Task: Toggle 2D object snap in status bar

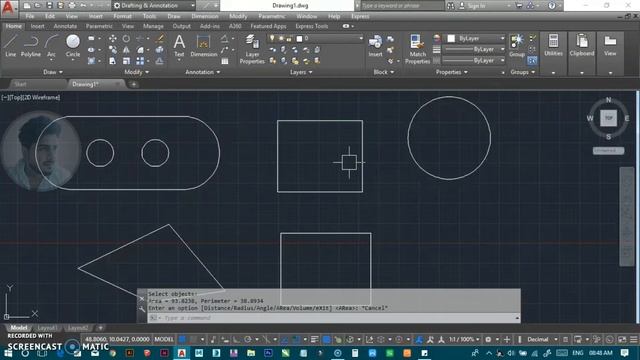Action: tap(296, 339)
